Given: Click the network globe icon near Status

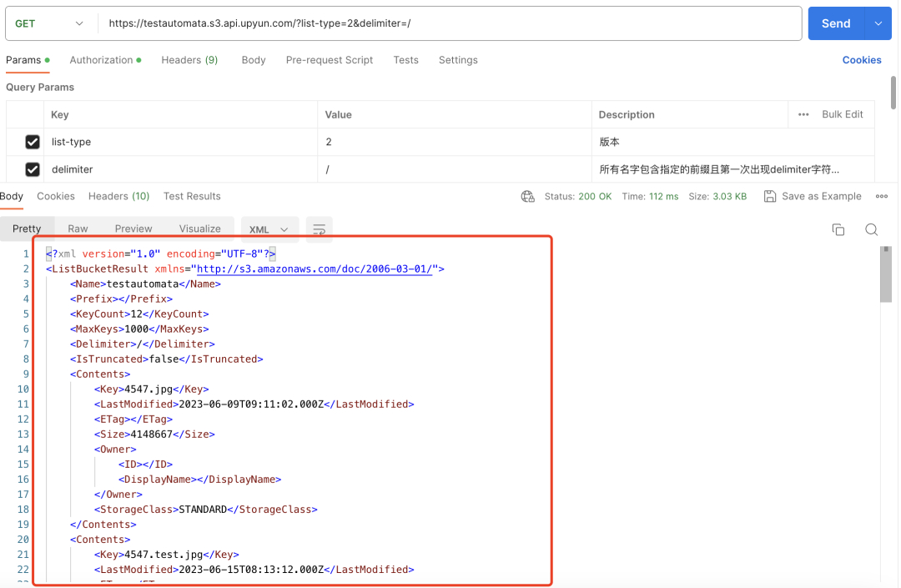Looking at the screenshot, I should tap(527, 196).
